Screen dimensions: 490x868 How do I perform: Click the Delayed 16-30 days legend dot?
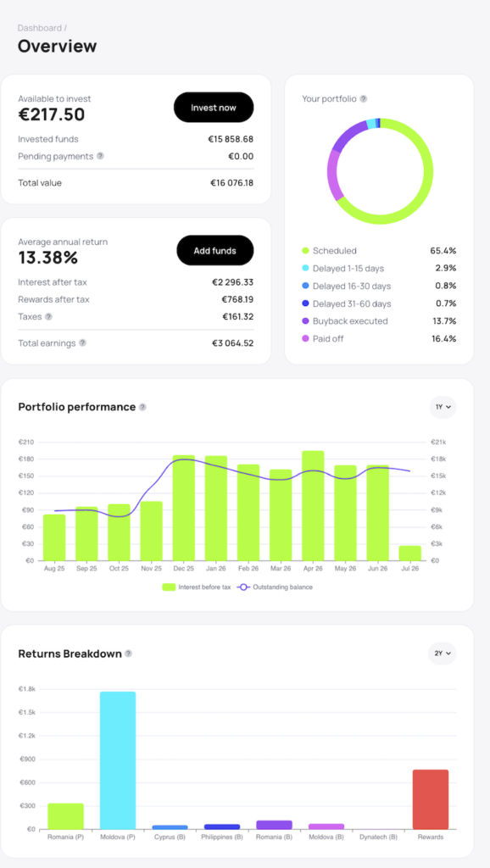click(x=305, y=287)
